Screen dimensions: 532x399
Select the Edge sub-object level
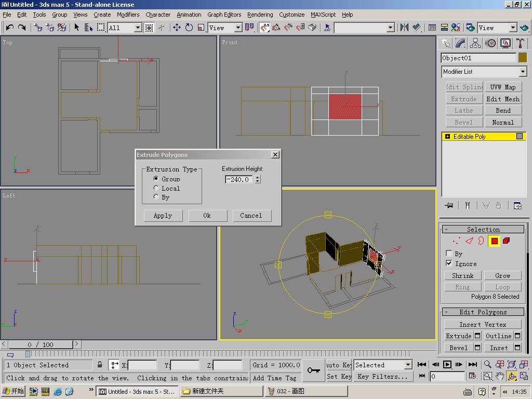pyautogui.click(x=469, y=241)
